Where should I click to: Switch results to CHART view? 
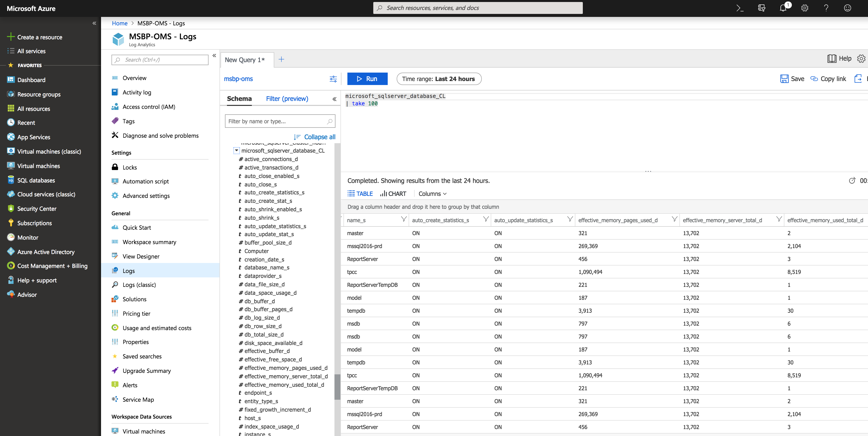click(x=393, y=194)
